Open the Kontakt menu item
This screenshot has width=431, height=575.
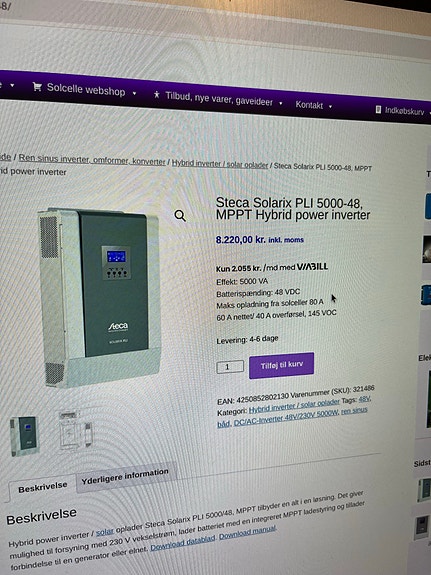click(x=309, y=105)
